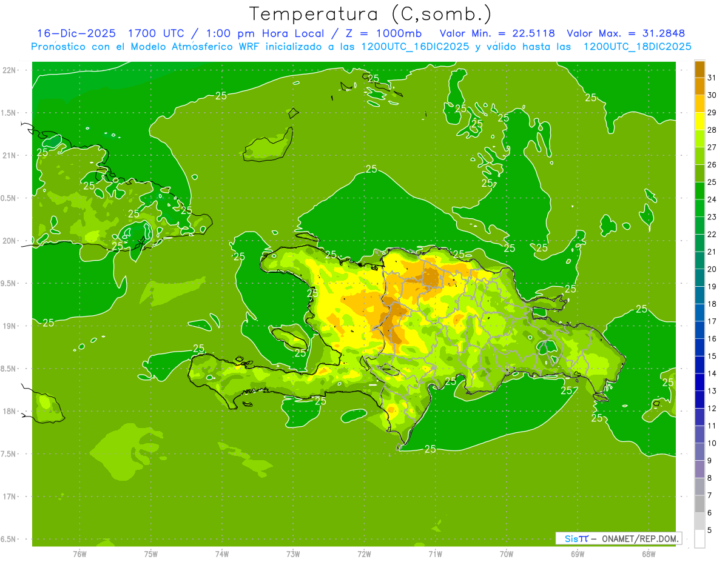Click the '17N' latitude axis label
728x562 pixels.
10,497
